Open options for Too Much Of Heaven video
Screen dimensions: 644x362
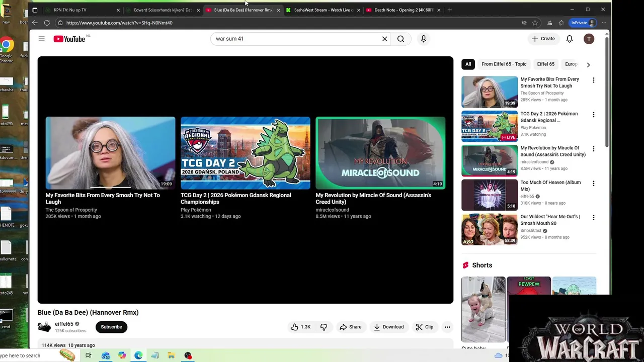(593, 184)
